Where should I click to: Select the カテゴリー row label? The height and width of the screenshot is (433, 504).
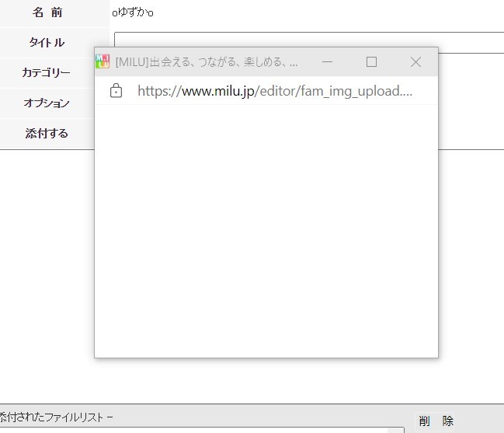(47, 73)
